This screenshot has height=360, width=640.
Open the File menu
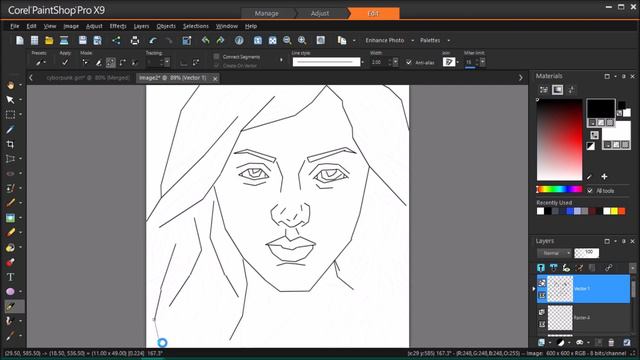tap(15, 26)
